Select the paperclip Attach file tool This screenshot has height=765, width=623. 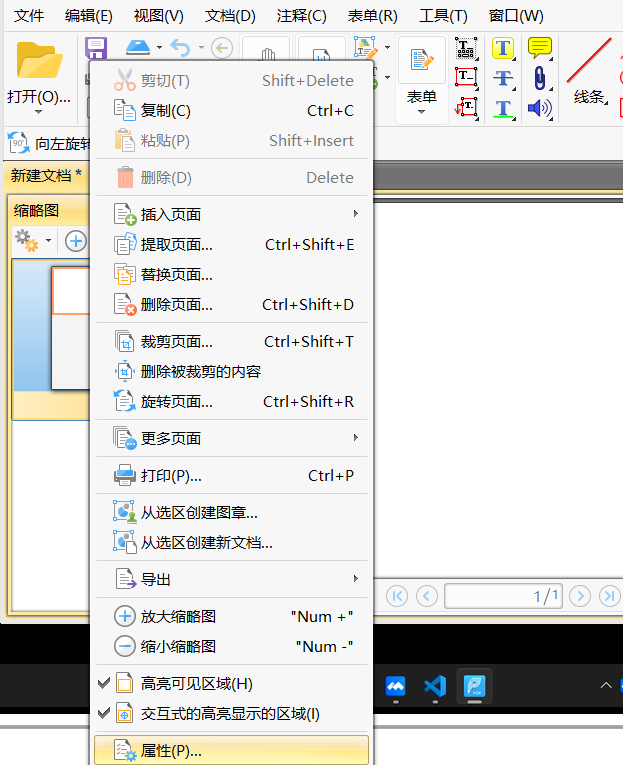tap(540, 78)
